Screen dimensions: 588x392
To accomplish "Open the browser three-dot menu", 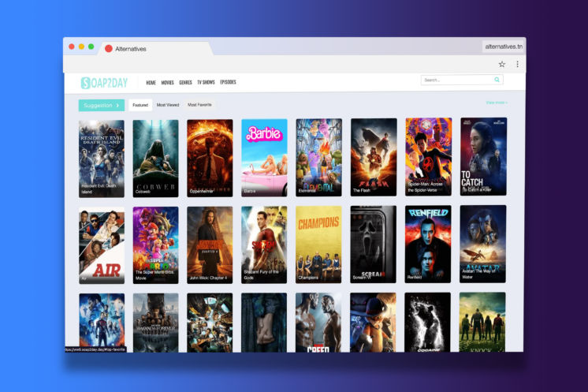I will coord(517,64).
